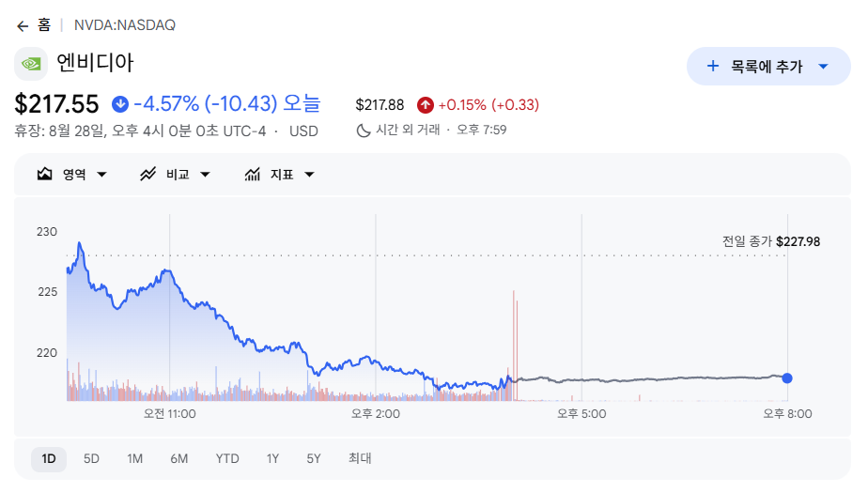868x493 pixels.
Task: Click the 오후 5:00 axis label
Action: 581,414
